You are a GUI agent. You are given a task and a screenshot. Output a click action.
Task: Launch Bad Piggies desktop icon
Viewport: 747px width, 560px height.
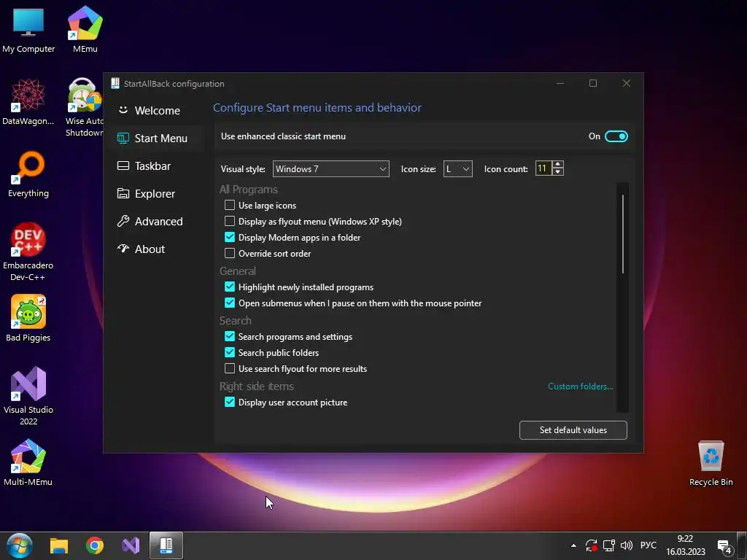[x=28, y=319]
